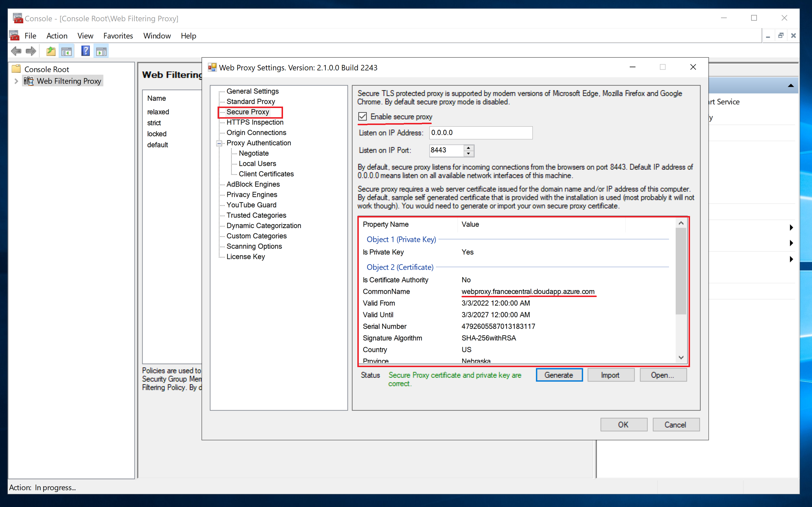Click the Back arrow toolbar icon
Viewport: 812px width, 507px height.
[x=16, y=51]
